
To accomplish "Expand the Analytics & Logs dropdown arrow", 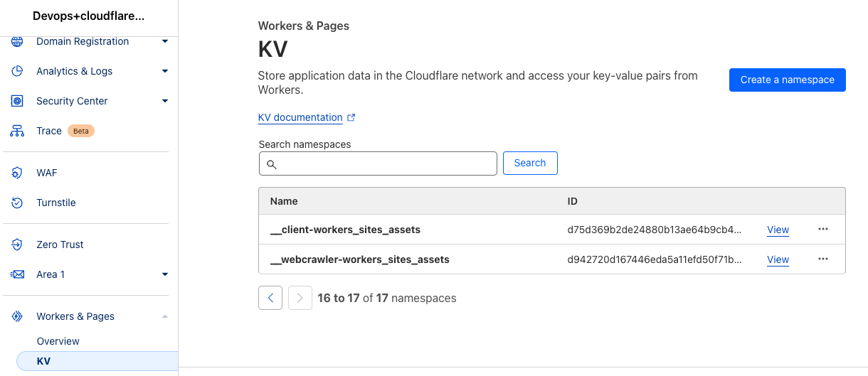I will 165,71.
